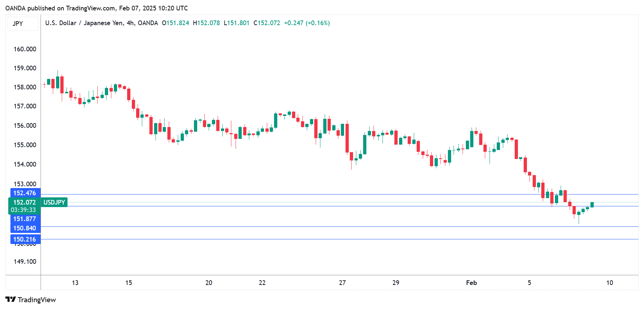The width and height of the screenshot is (644, 309).
Task: Select the 152.476 blue price label
Action: [x=25, y=193]
